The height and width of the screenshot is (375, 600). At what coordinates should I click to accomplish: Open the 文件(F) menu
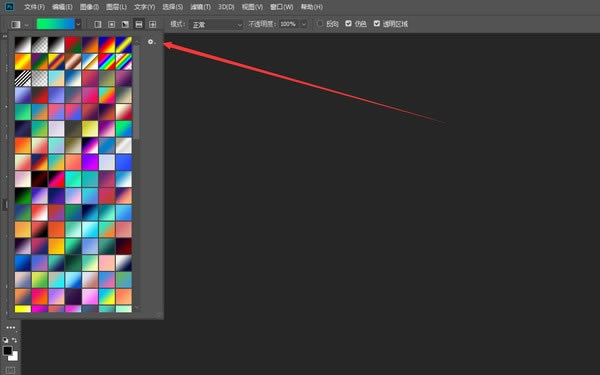tap(34, 7)
